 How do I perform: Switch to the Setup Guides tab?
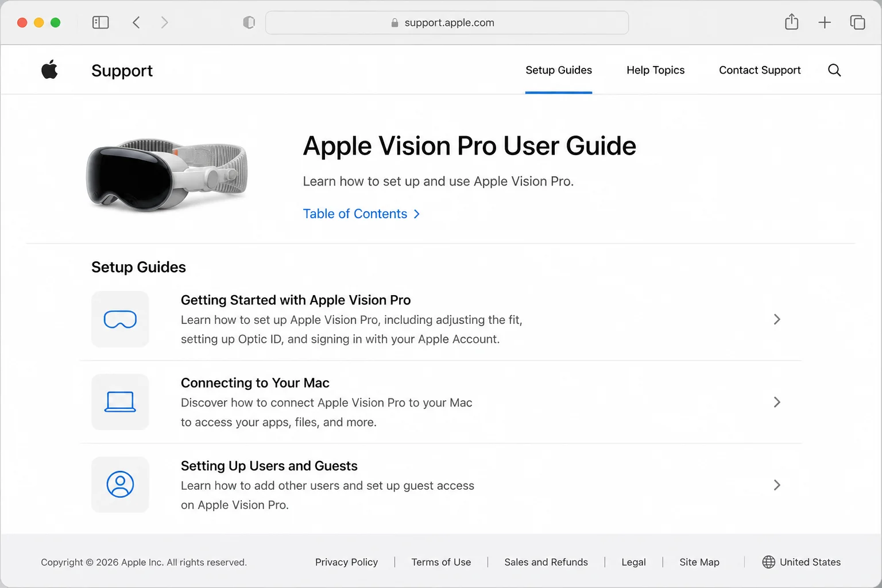coord(559,70)
